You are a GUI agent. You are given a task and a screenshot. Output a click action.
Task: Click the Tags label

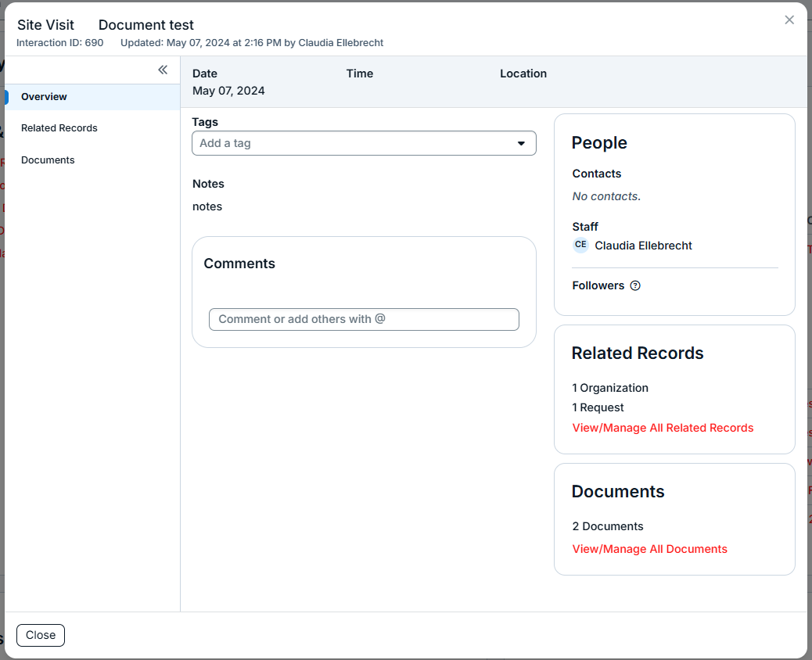click(205, 122)
